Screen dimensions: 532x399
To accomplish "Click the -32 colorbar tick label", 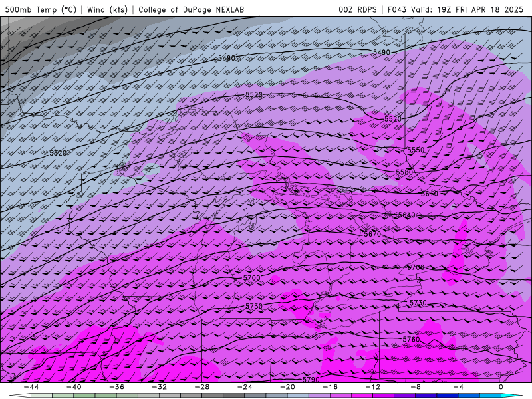I will coord(159,387).
